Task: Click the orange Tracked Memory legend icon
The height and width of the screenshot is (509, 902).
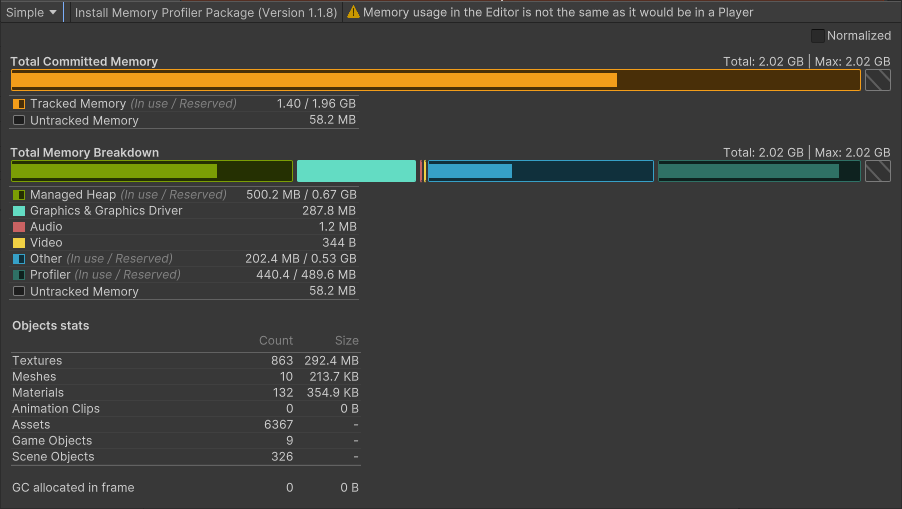Action: 19,104
